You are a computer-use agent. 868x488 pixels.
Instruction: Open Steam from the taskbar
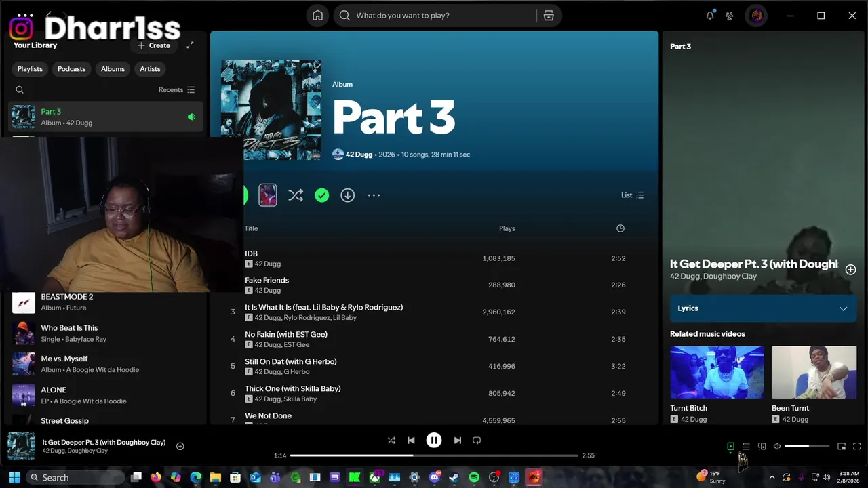[x=454, y=477]
